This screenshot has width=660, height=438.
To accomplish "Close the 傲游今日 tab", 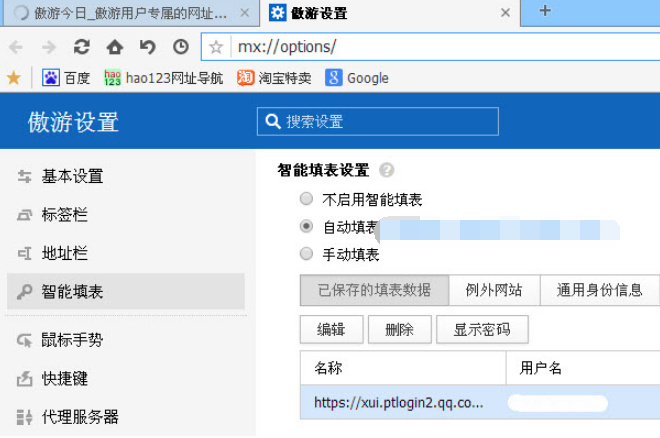I will coord(245,13).
